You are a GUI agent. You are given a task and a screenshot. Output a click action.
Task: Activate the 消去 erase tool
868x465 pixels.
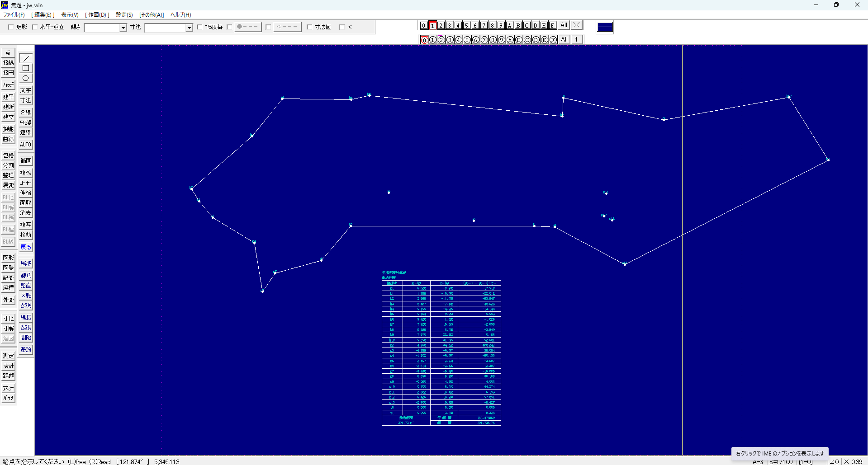click(26, 213)
